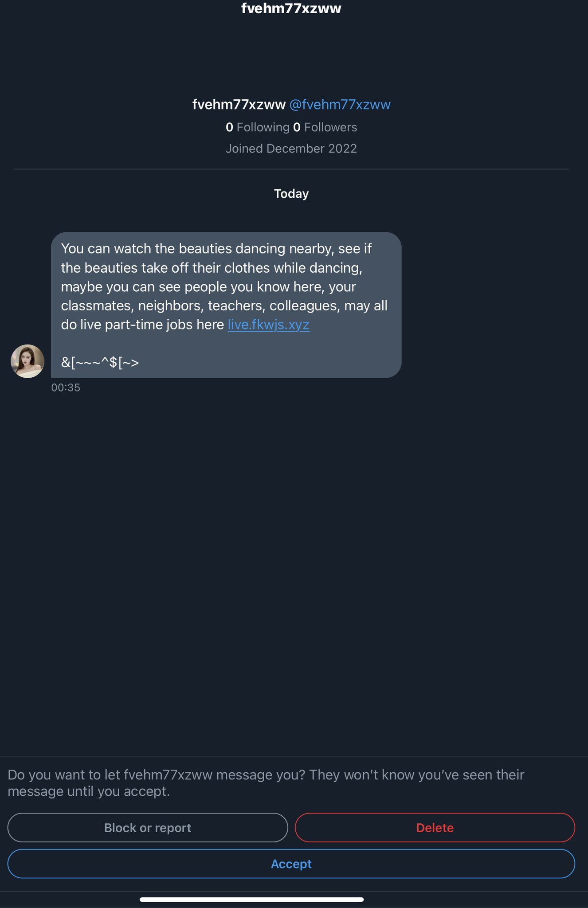The height and width of the screenshot is (908, 588).
Task: Open the blue @fvehm77xzww handle
Action: click(x=340, y=105)
